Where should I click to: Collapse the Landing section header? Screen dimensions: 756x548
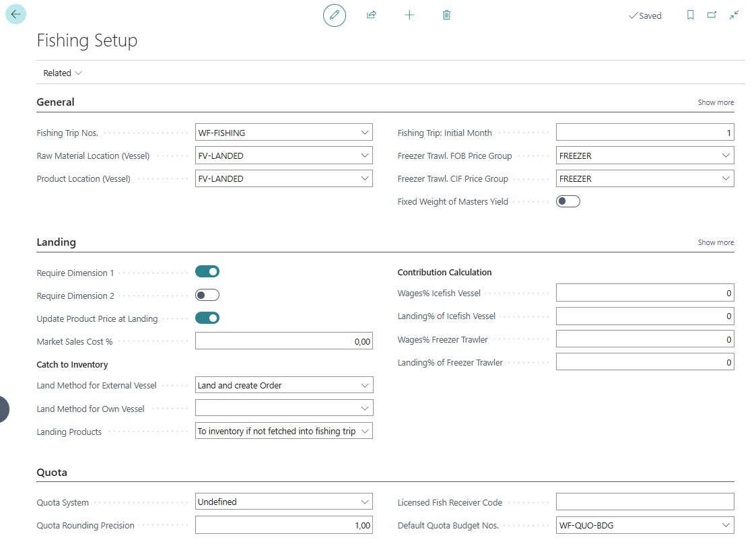coord(57,242)
